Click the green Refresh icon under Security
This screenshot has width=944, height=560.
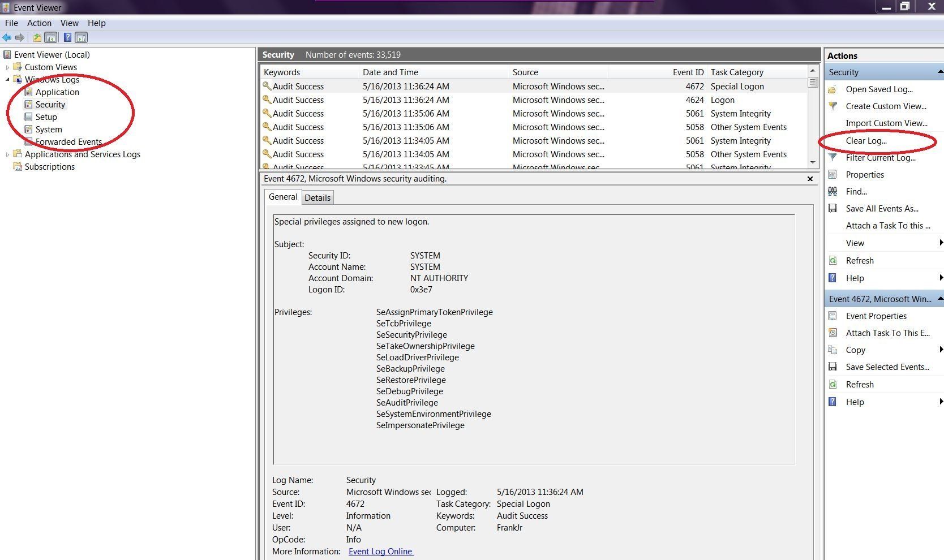coord(833,261)
